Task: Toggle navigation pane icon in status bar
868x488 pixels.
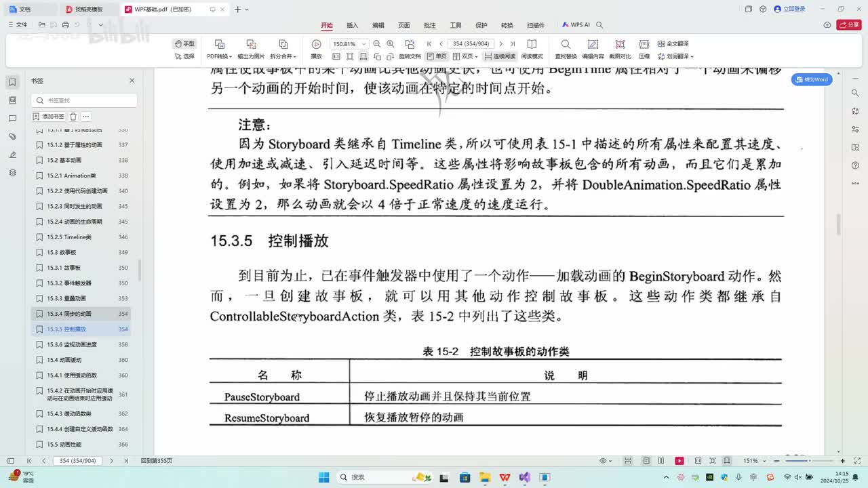Action: coord(11,460)
